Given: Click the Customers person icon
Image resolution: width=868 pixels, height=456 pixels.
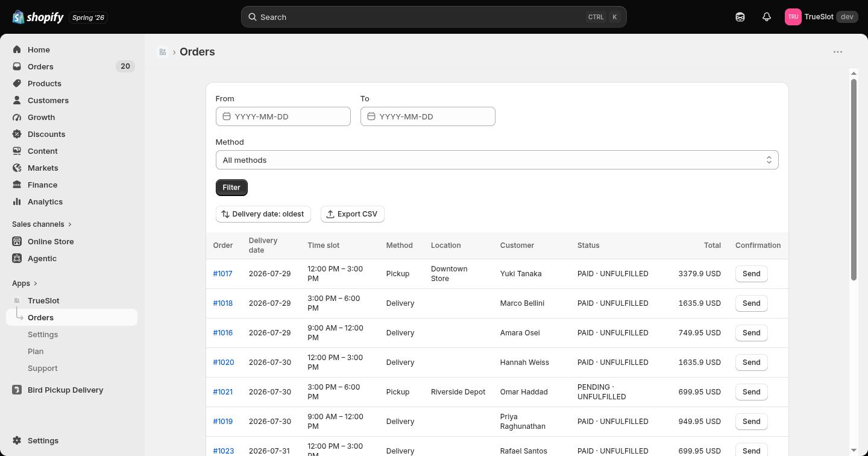Looking at the screenshot, I should click(17, 100).
